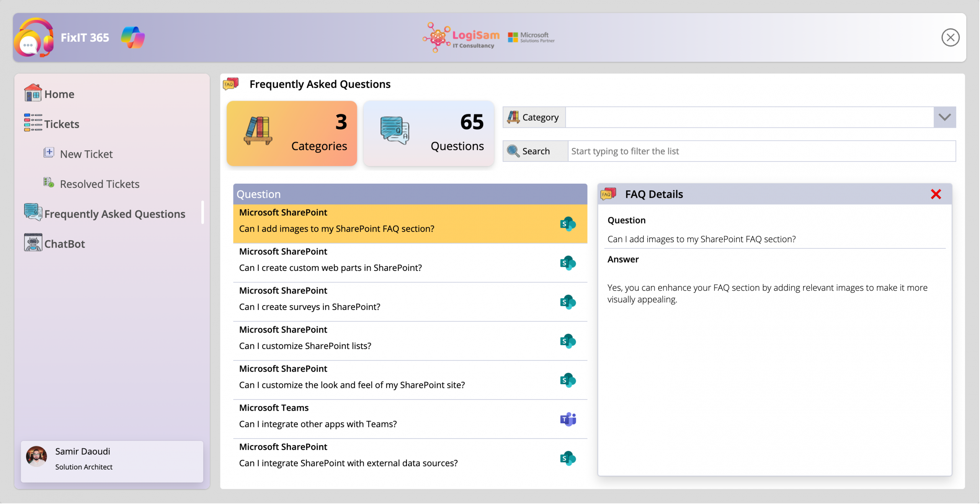Click the books icon on Categories card
The width and height of the screenshot is (980, 504).
[258, 131]
